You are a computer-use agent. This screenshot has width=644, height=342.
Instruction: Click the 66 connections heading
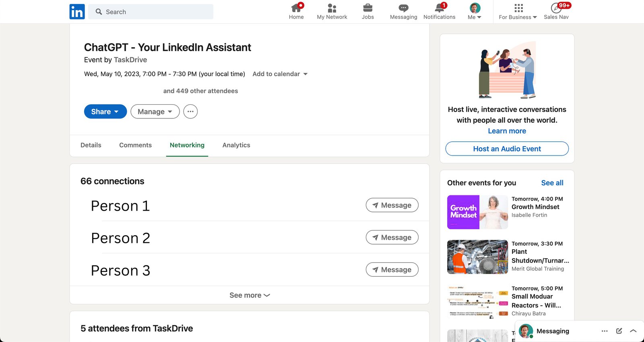coord(112,181)
